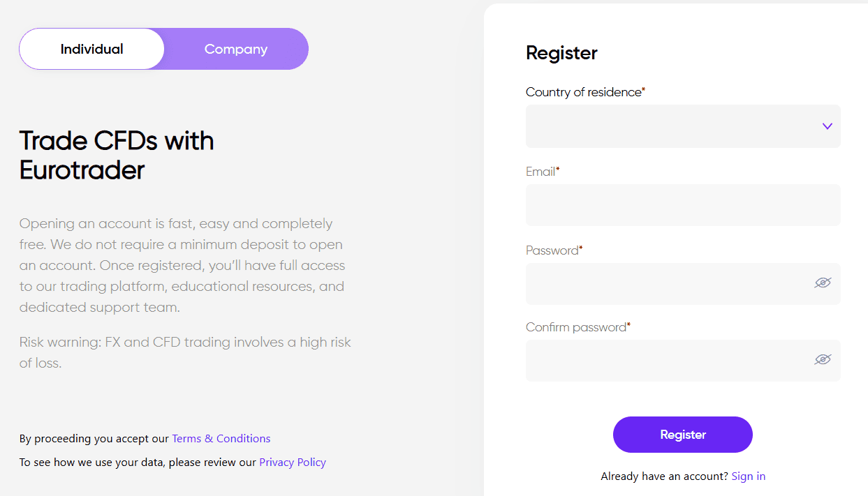Click the purple chevron in Country of residence
This screenshot has height=496, width=868.
pos(827,126)
